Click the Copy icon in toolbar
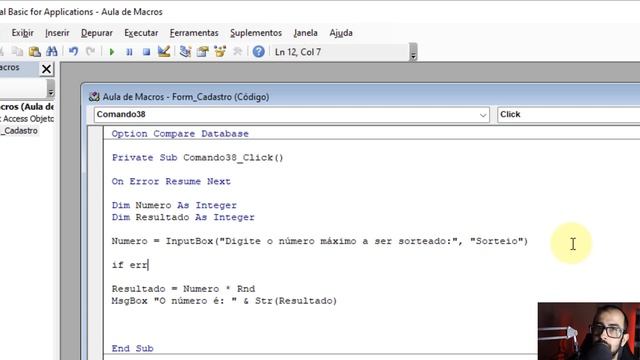Viewport: 640px width, 360px height. [17, 52]
